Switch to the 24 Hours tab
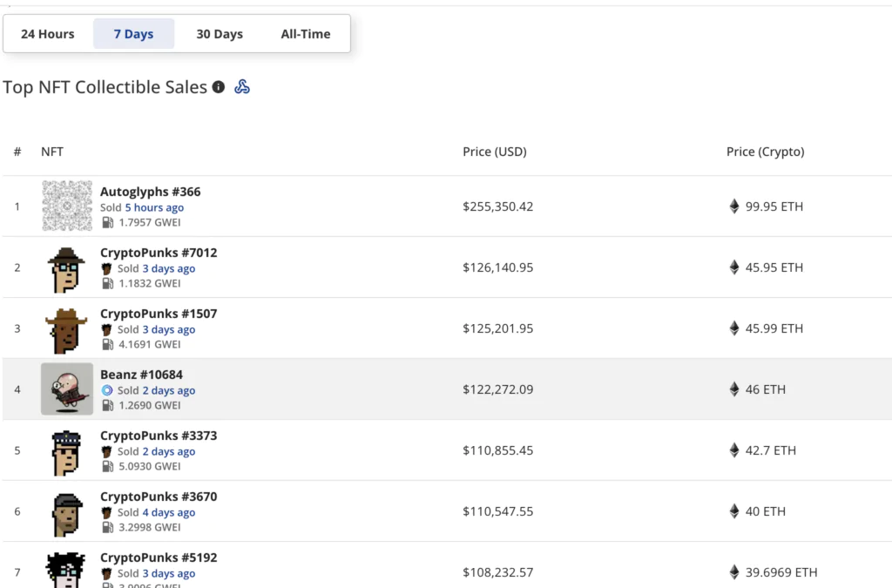Screen dimensions: 892x588 point(48,34)
